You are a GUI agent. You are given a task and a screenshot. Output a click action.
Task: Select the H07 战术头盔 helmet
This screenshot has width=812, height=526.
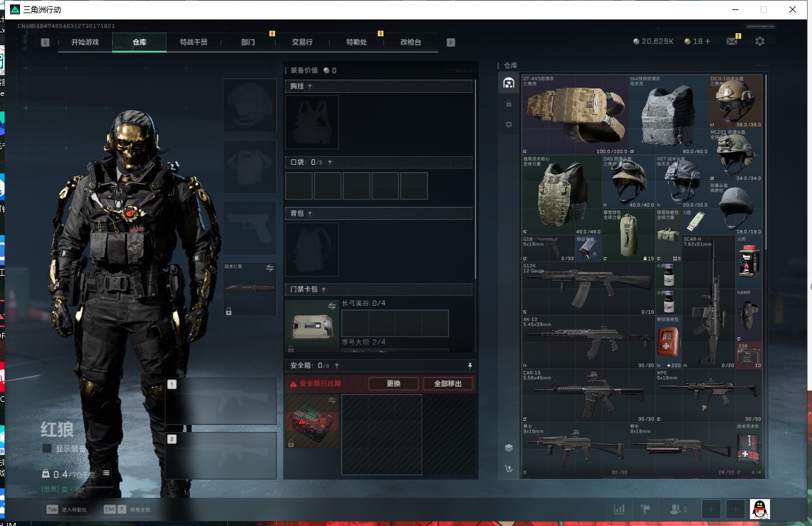pos(682,182)
